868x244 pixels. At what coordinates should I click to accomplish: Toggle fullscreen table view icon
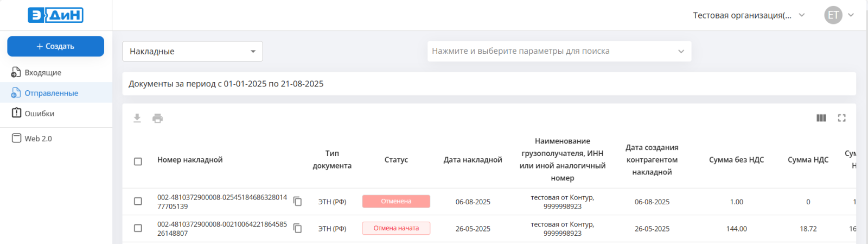841,118
